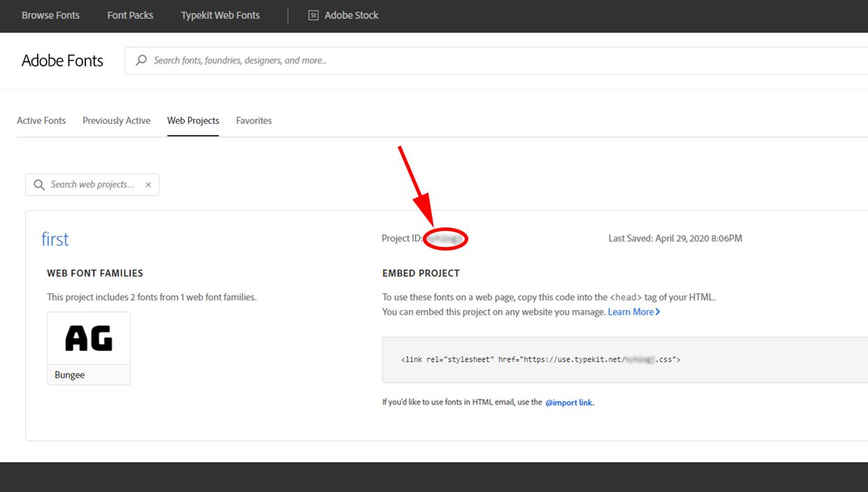
Task: Click the magnifier icon in web projects search
Action: coord(39,185)
